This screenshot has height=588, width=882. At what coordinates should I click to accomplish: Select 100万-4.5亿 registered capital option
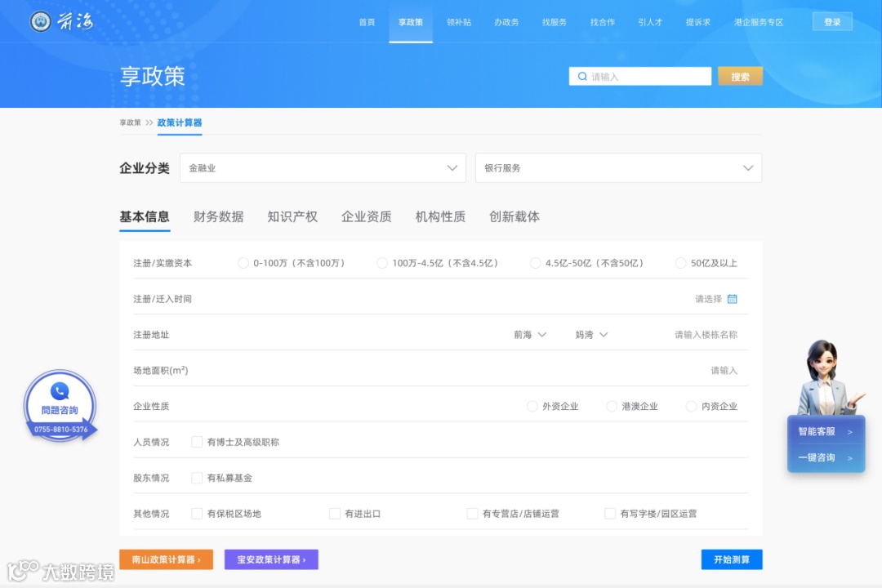pyautogui.click(x=382, y=263)
